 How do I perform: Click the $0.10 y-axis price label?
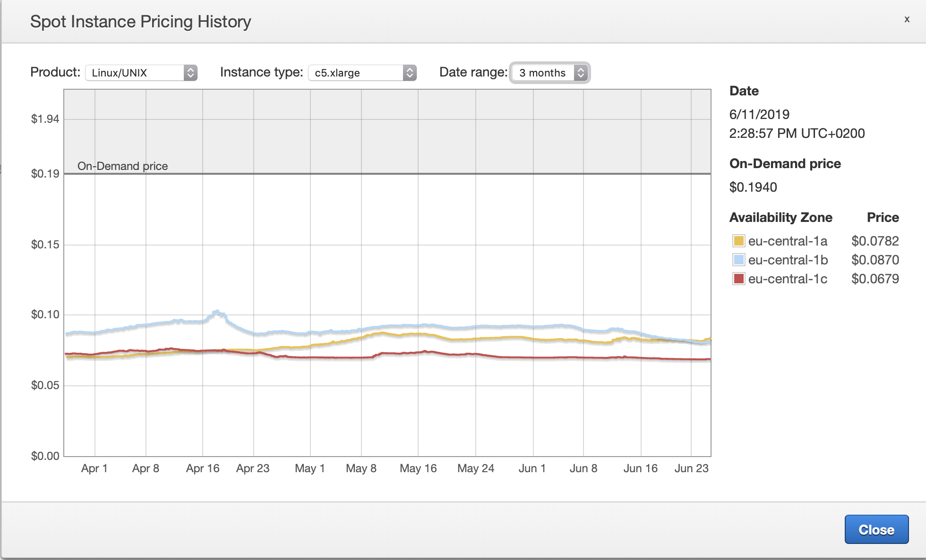[x=45, y=314]
